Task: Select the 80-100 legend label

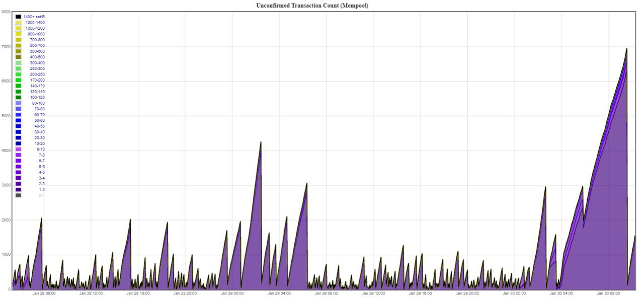Action: pyautogui.click(x=38, y=103)
